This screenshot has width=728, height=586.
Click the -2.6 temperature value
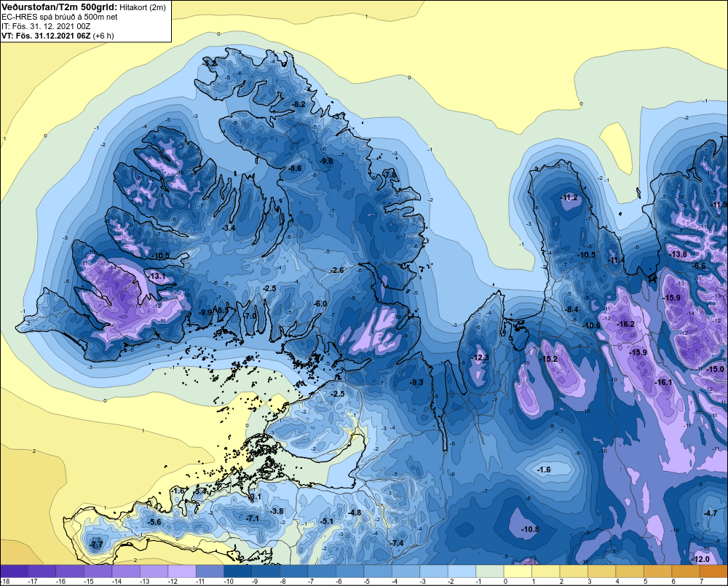tap(338, 270)
